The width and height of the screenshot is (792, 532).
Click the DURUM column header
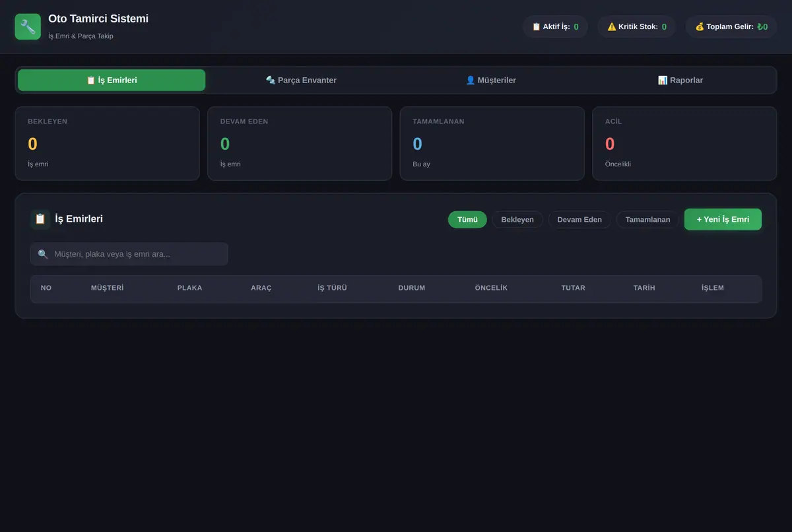pos(412,288)
